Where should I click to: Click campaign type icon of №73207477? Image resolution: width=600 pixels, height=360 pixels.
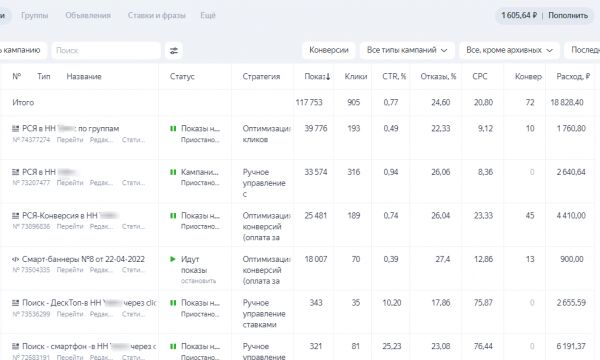tap(15, 172)
